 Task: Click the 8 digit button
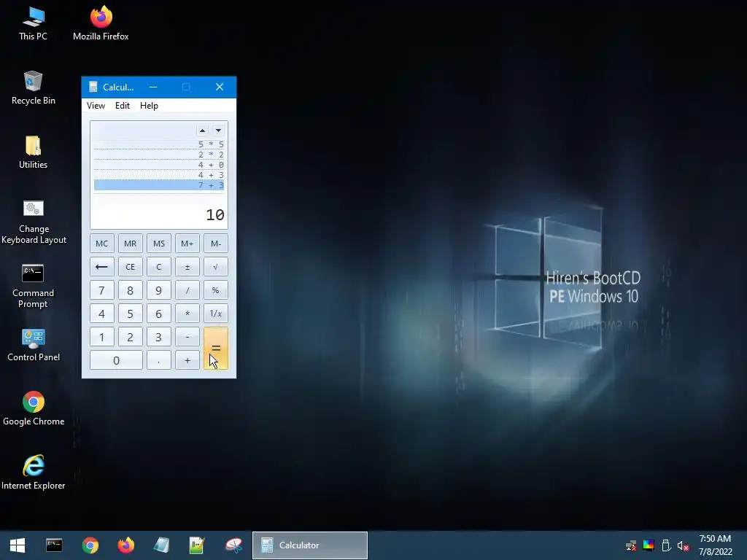[130, 290]
